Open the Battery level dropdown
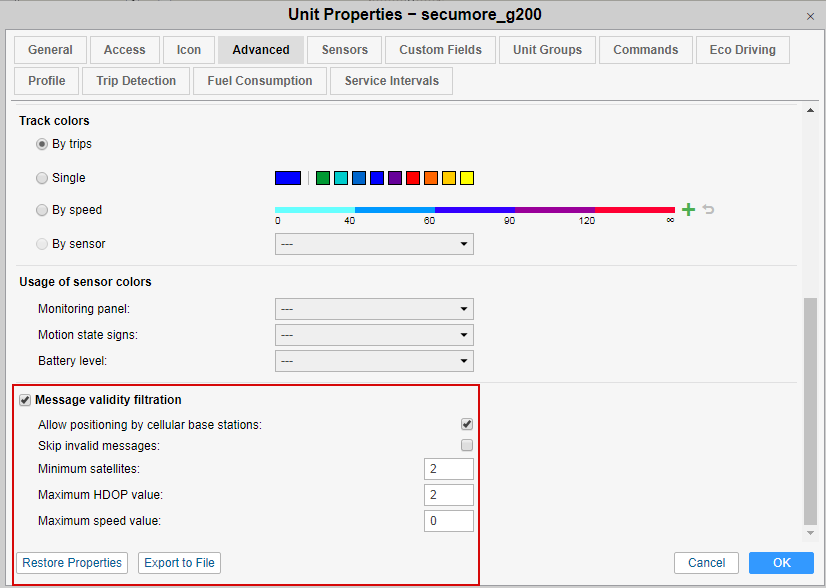The width and height of the screenshot is (826, 588). point(374,360)
